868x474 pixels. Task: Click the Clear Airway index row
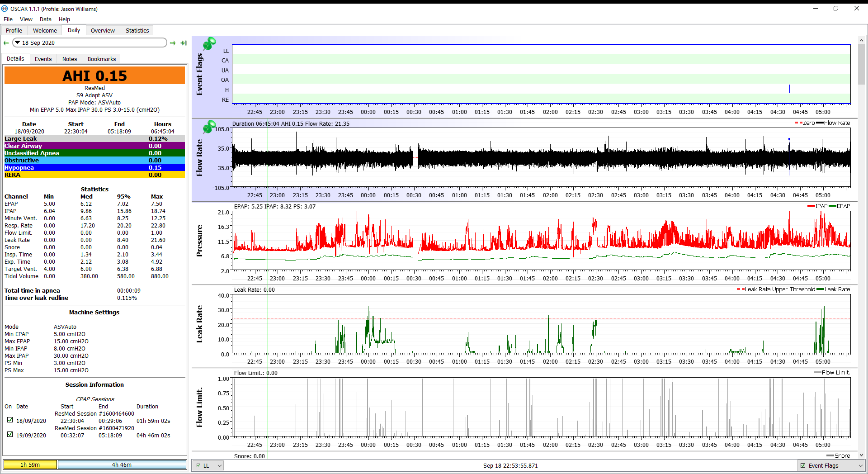pyautogui.click(x=94, y=146)
